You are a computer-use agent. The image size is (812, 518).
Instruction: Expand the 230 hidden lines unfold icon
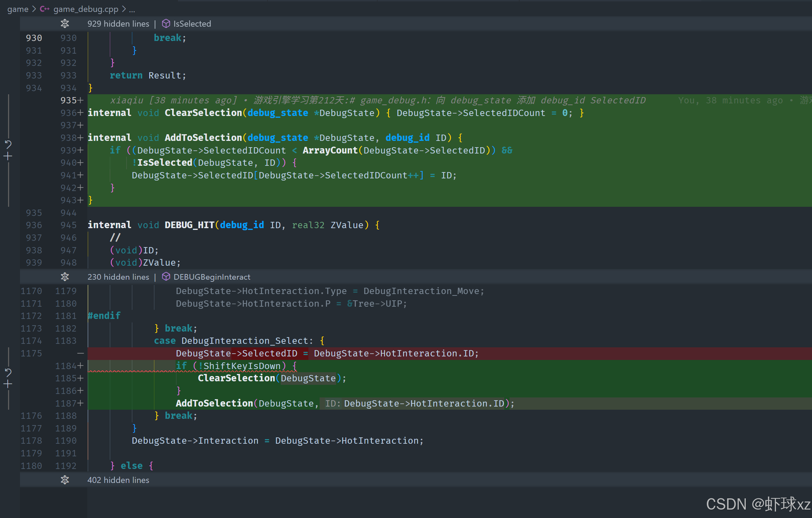click(x=65, y=277)
